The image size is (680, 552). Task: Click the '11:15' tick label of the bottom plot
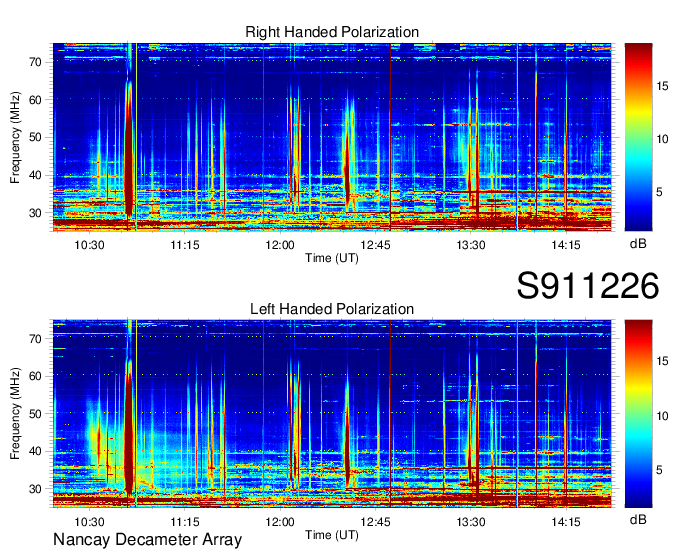185,522
